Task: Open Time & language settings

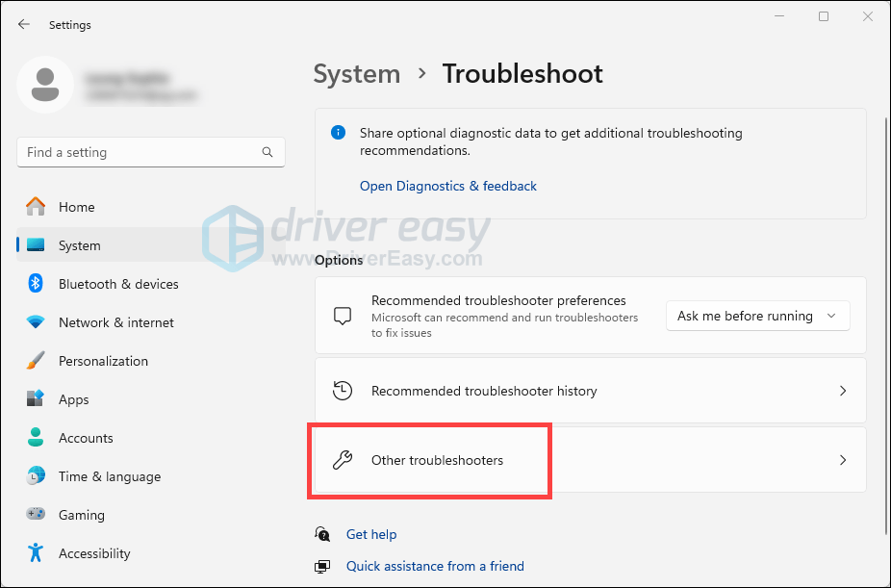Action: click(x=109, y=476)
